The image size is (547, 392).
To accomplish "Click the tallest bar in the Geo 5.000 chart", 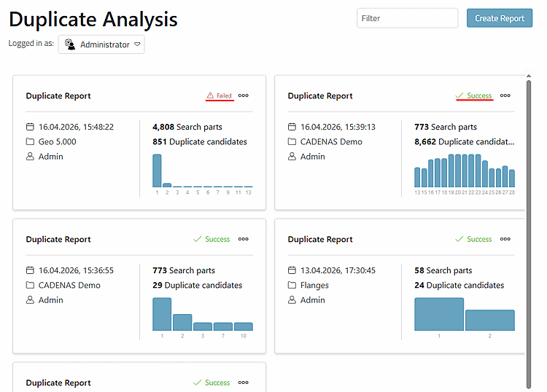I will click(x=157, y=170).
